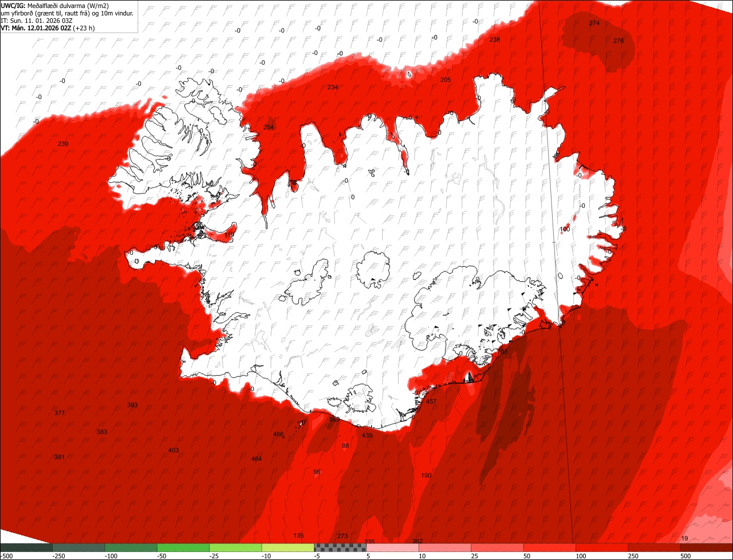Select the bright green swatch between -50 and -25

click(183, 547)
